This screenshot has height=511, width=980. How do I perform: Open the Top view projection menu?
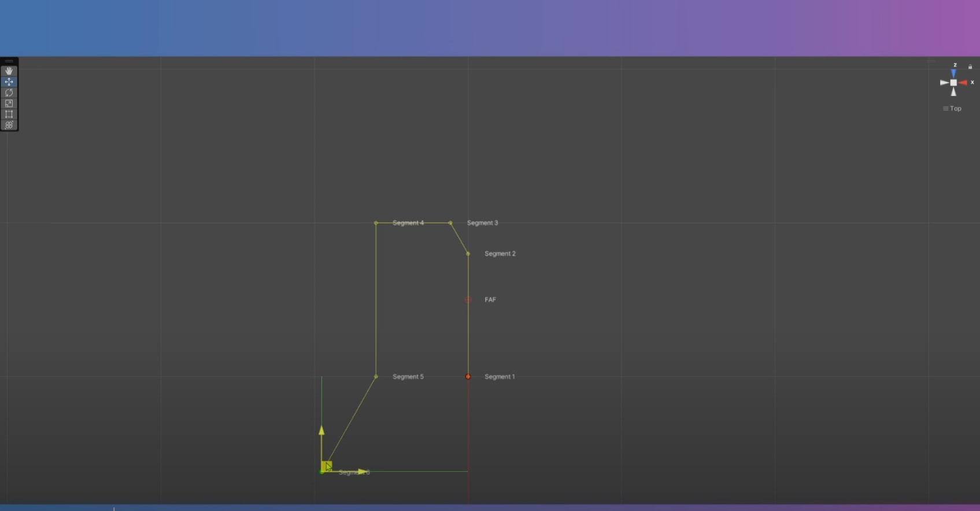[x=952, y=109]
